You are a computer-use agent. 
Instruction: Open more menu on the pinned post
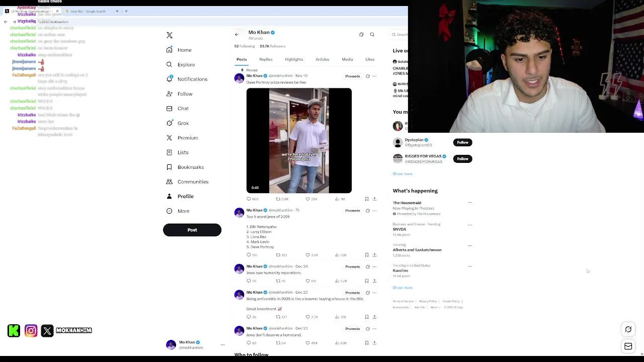(x=374, y=76)
